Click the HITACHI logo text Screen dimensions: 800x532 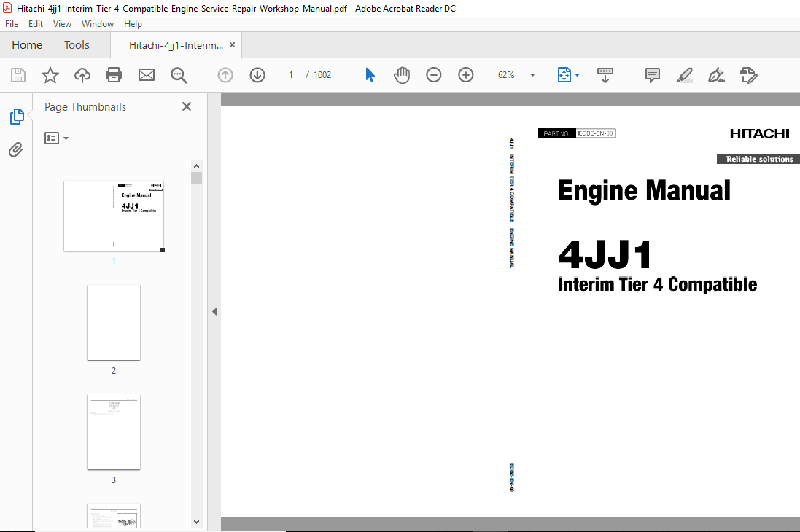(759, 133)
